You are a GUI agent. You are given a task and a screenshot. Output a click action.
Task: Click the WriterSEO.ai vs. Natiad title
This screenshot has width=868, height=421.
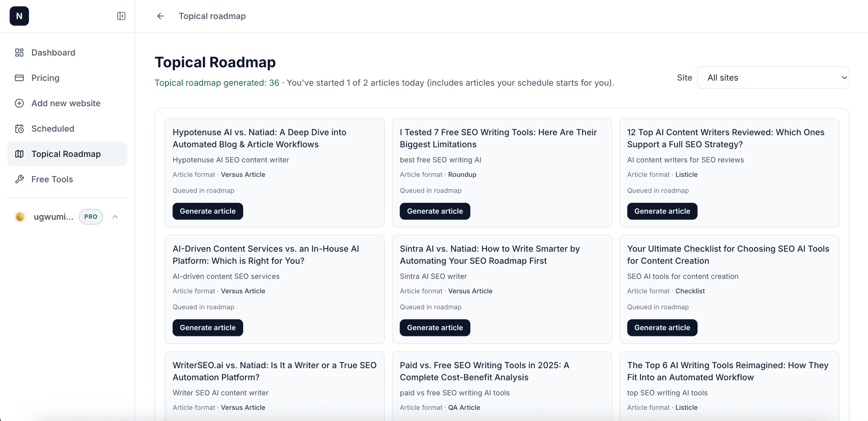point(274,371)
